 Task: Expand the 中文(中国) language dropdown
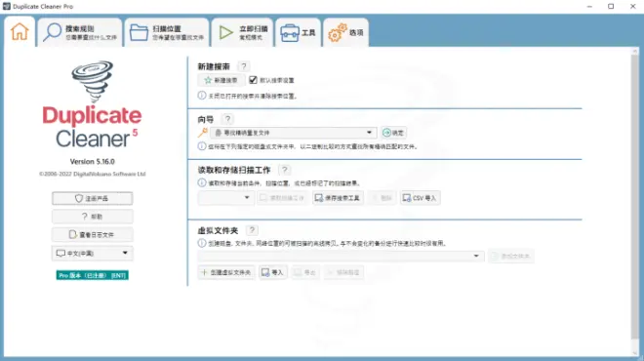(x=93, y=253)
